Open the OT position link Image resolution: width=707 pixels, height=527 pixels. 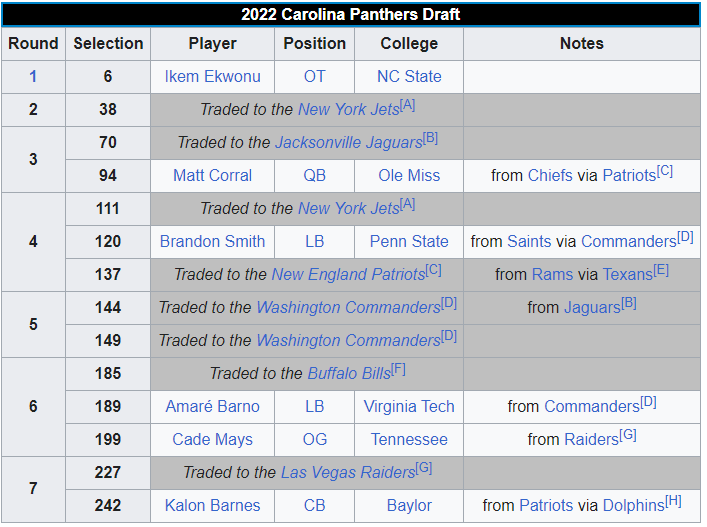click(314, 76)
